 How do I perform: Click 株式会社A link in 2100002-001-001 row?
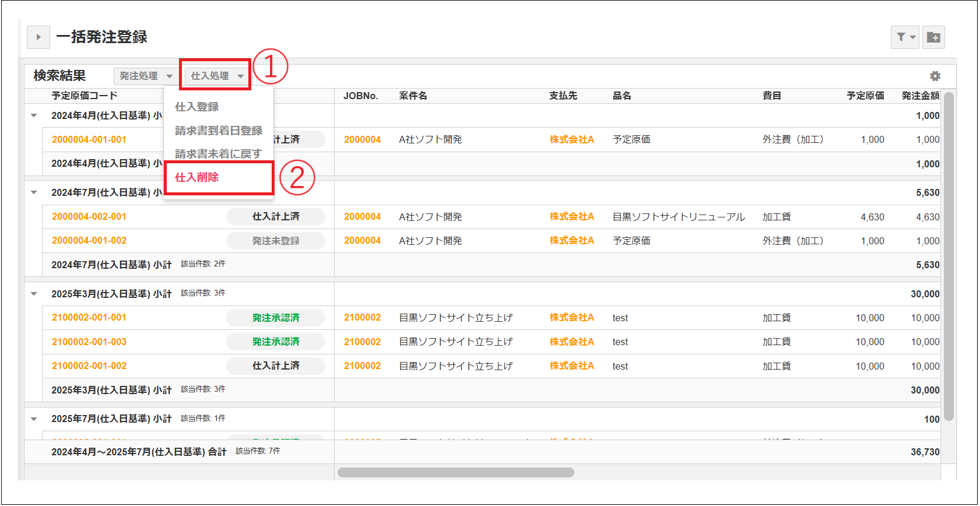571,318
